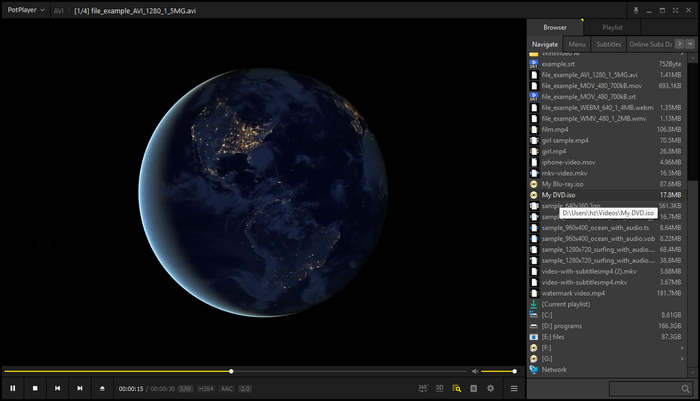Pause playback with the pause button

coord(13,388)
